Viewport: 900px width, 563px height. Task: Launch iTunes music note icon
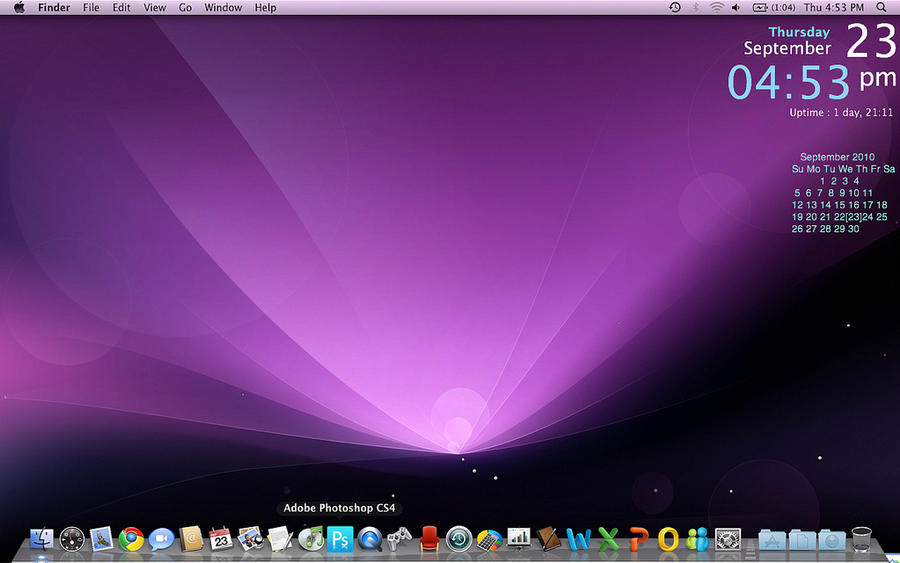(x=311, y=539)
